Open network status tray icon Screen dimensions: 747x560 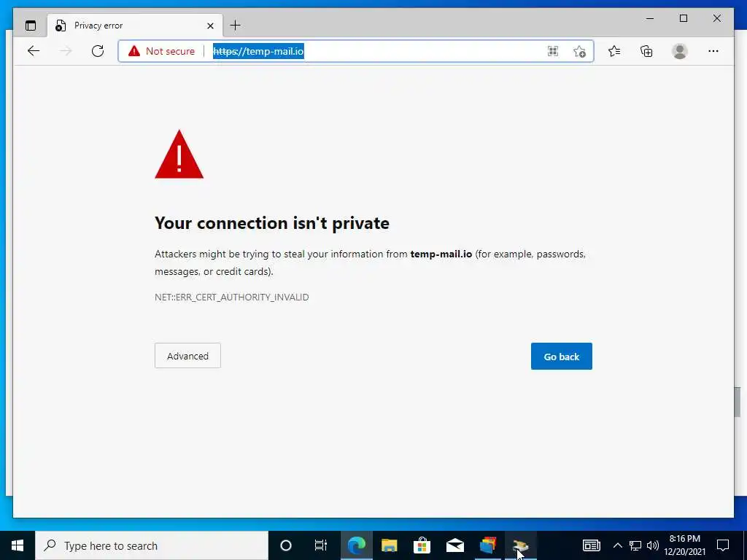[635, 545]
